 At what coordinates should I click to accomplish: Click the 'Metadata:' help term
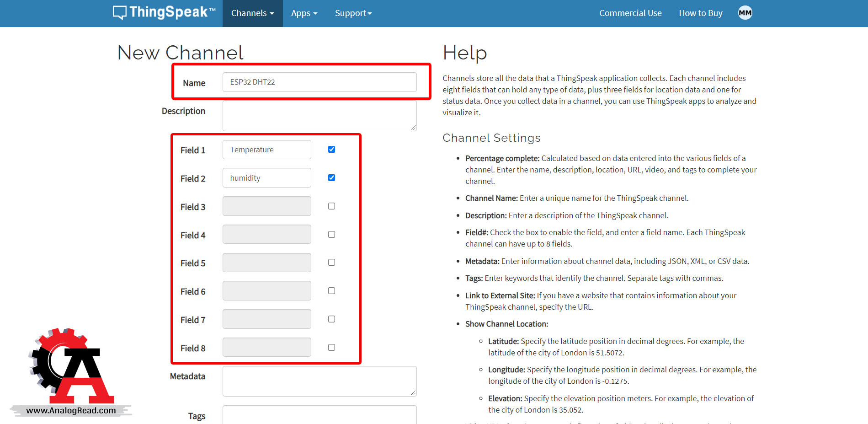point(482,261)
